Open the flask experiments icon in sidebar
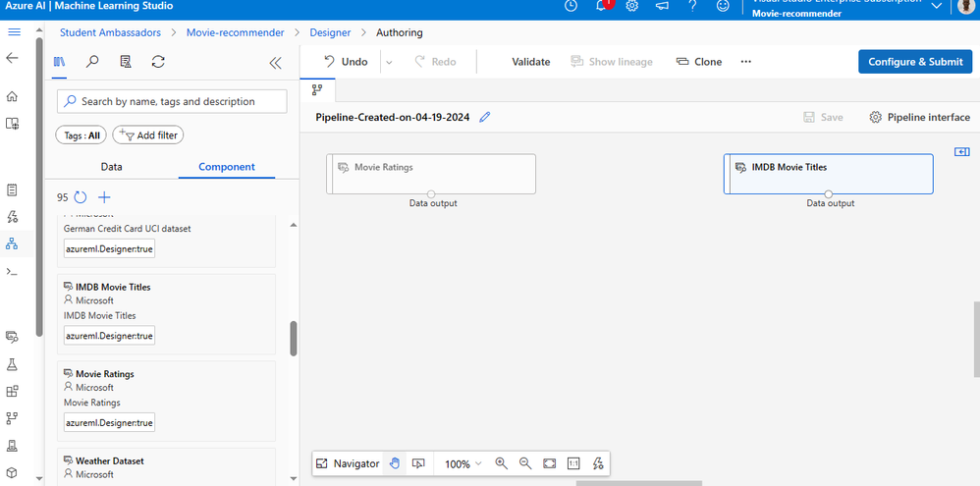The image size is (980, 486). 12,364
